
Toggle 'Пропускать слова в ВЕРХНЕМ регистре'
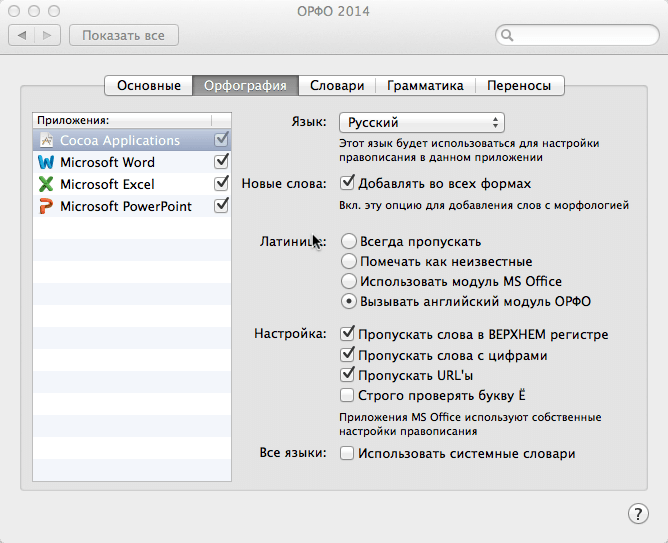point(347,334)
